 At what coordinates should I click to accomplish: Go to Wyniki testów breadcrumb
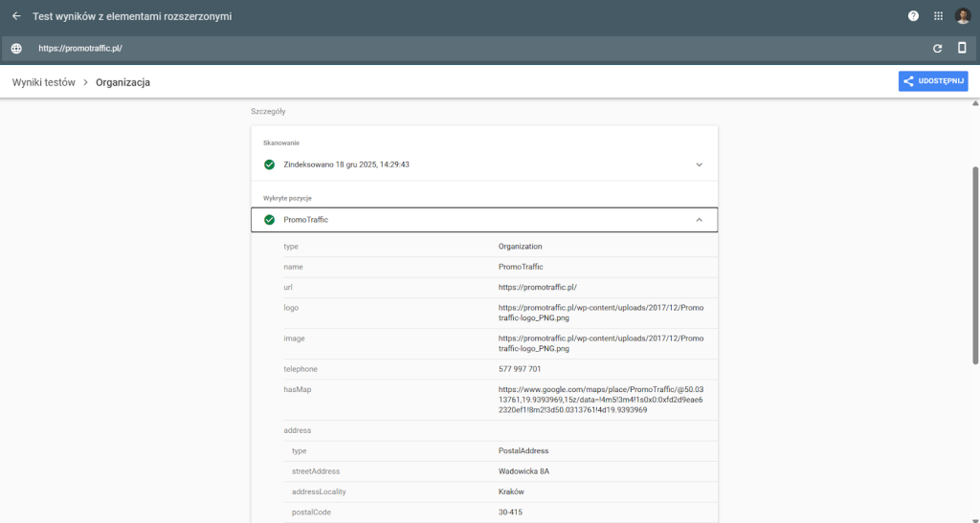tap(43, 82)
